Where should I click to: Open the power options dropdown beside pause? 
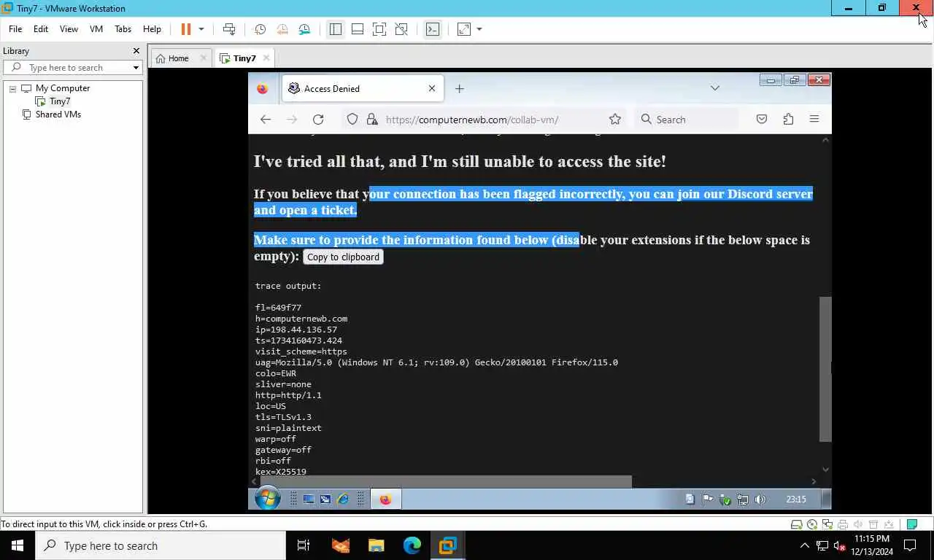pyautogui.click(x=201, y=29)
